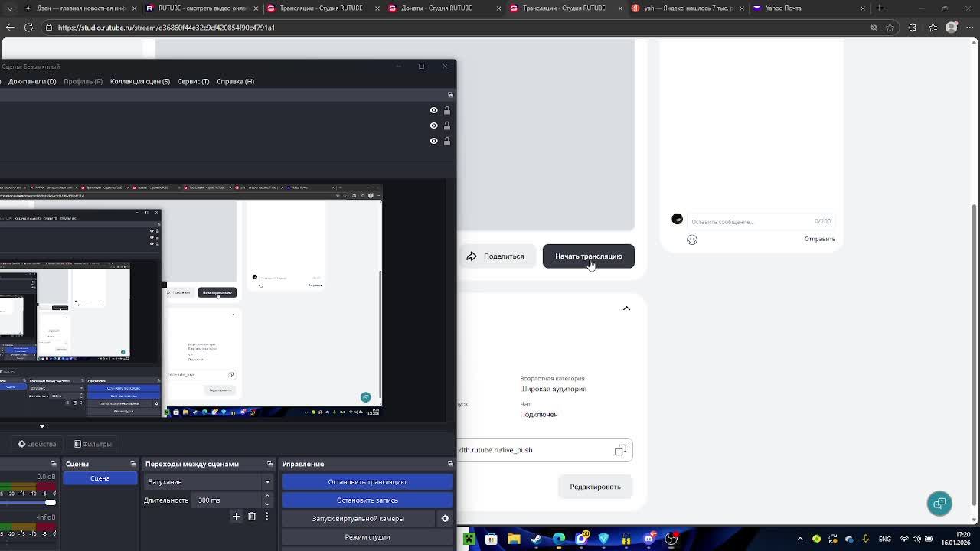Screen dimensions: 980x551
Task: Click Остановить запись button
Action: (367, 500)
